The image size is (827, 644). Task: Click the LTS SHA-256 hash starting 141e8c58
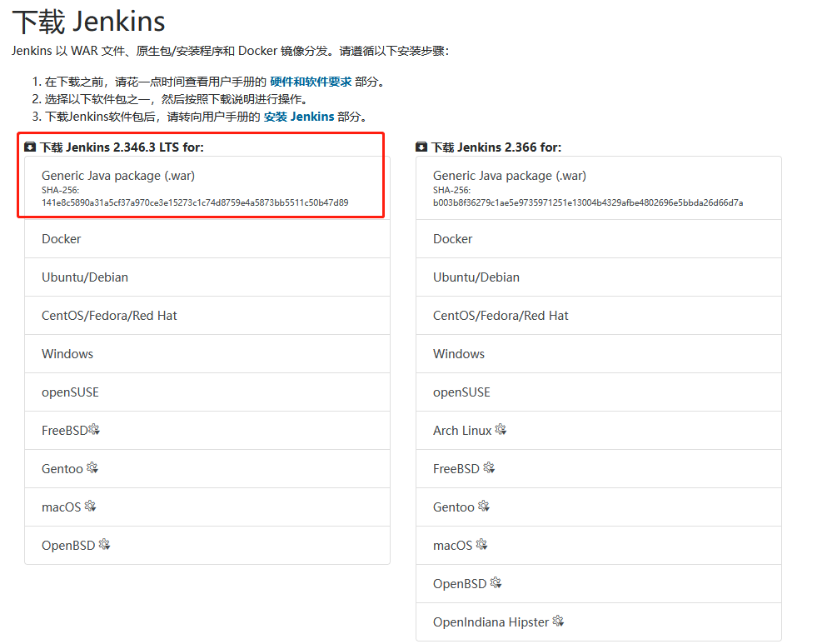(x=195, y=202)
